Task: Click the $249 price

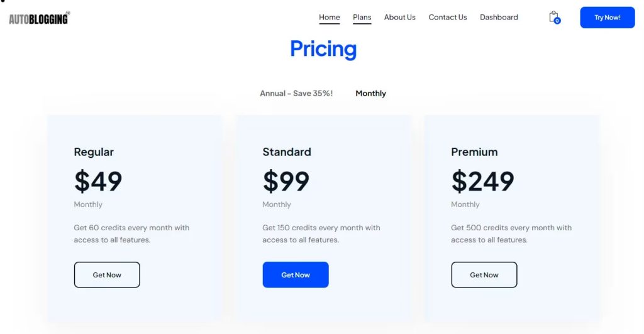Action: pos(482,182)
